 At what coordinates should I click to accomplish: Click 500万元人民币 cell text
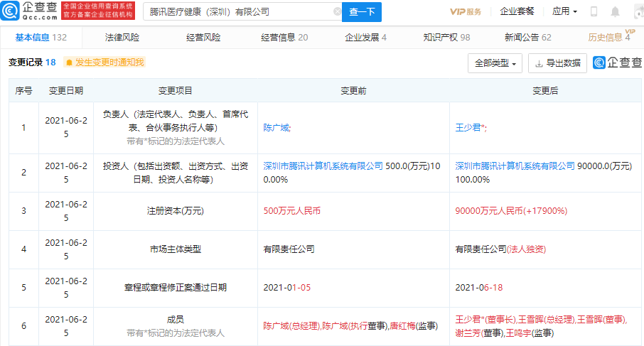291,211
